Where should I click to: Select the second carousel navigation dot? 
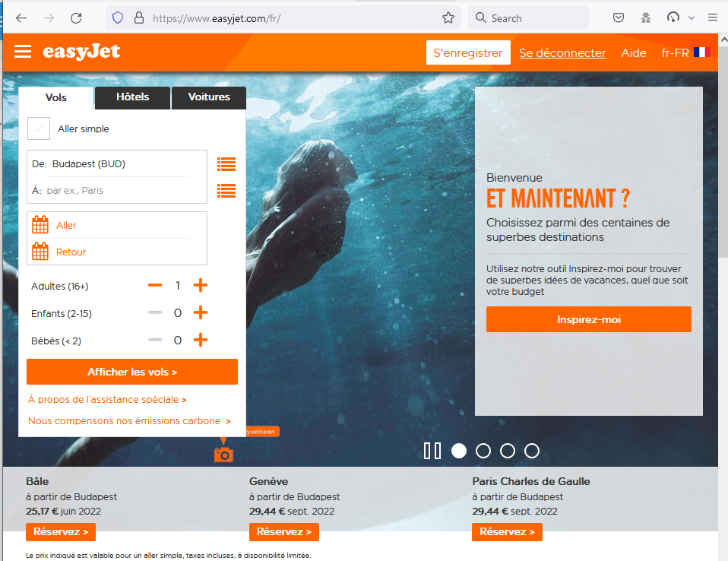point(483,450)
